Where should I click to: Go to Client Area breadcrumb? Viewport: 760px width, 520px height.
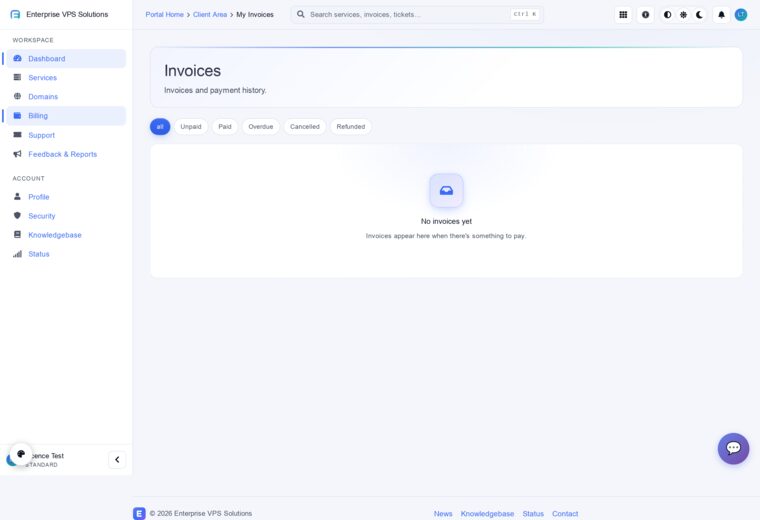(x=210, y=15)
